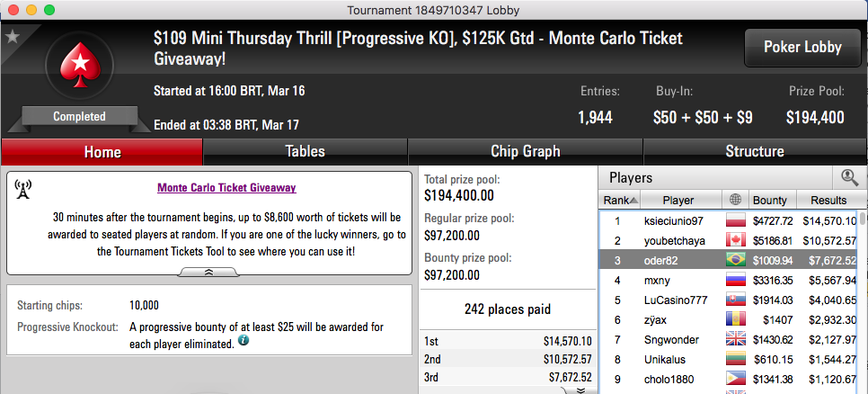Click the favorite star icon
The height and width of the screenshot is (394, 868).
[13, 37]
